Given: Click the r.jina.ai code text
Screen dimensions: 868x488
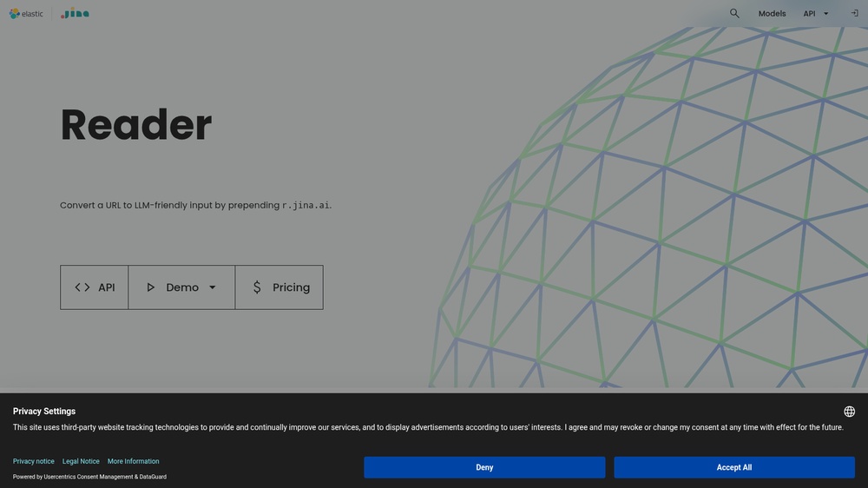Looking at the screenshot, I should point(306,206).
